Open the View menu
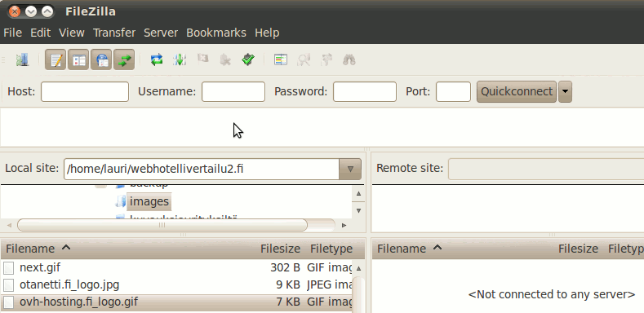The height and width of the screenshot is (313, 644). [x=72, y=33]
